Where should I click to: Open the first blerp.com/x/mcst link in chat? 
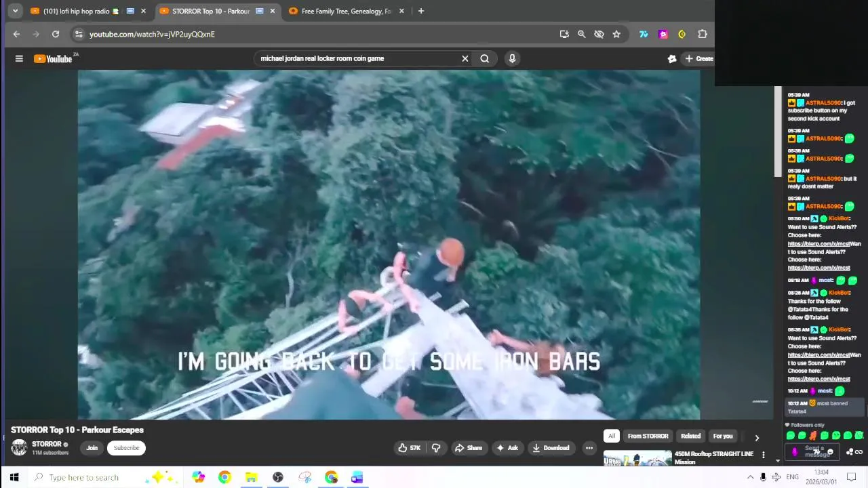click(819, 243)
